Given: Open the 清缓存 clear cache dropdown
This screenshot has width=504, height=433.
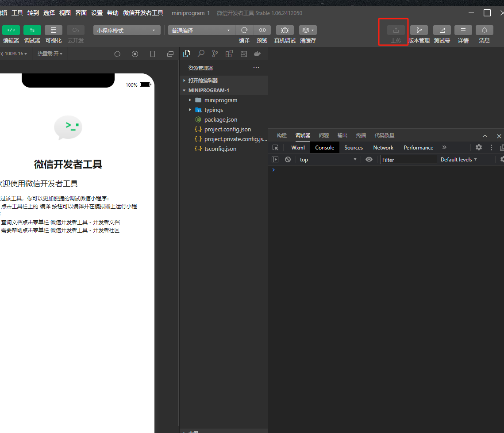Looking at the screenshot, I should pos(308,30).
